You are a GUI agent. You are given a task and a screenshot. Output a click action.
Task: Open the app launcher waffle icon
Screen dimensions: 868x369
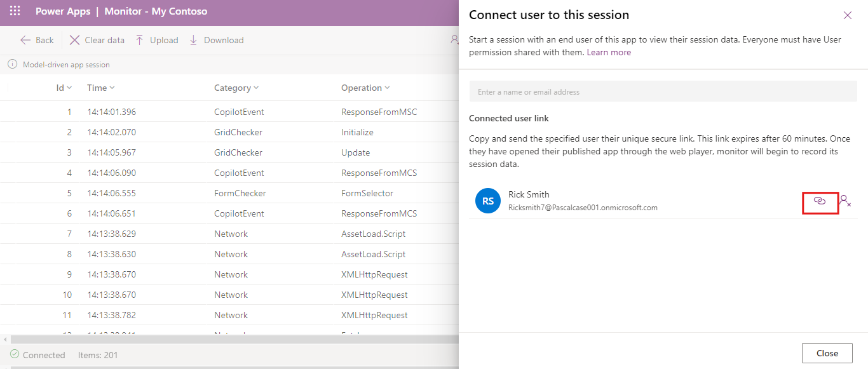pos(15,11)
